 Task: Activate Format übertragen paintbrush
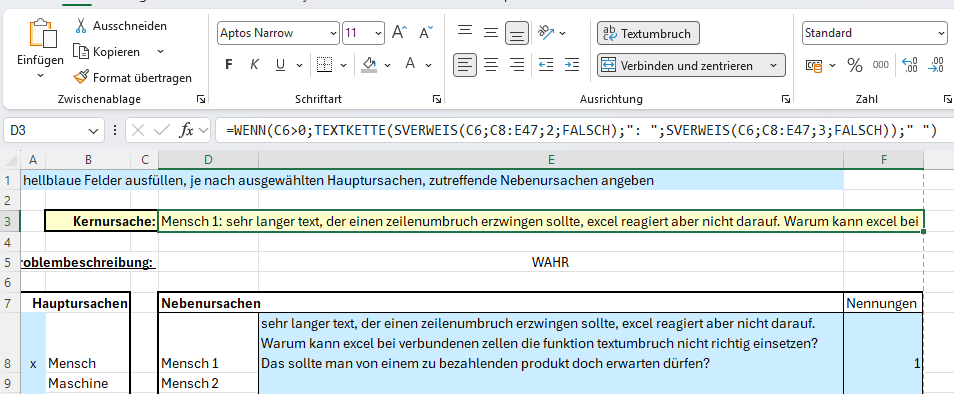pos(133,78)
